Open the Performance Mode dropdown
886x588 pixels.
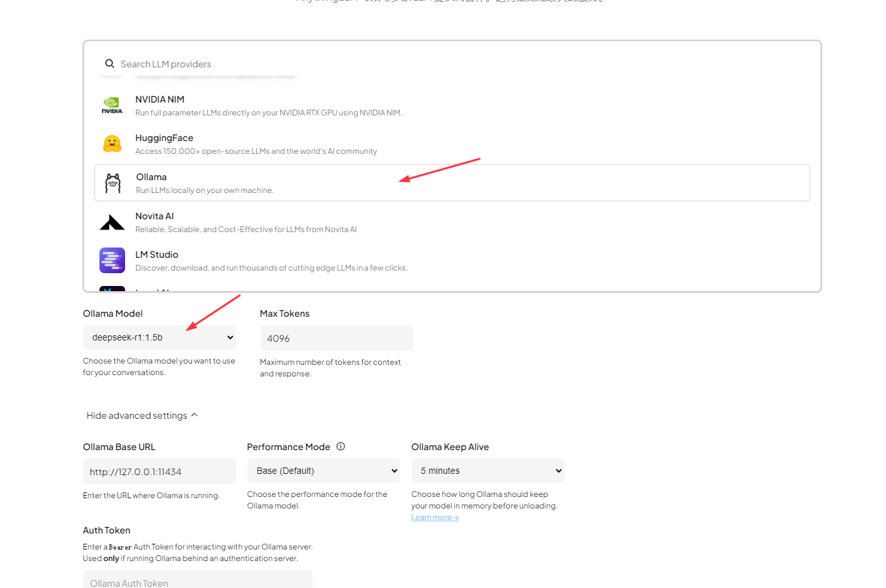click(324, 471)
